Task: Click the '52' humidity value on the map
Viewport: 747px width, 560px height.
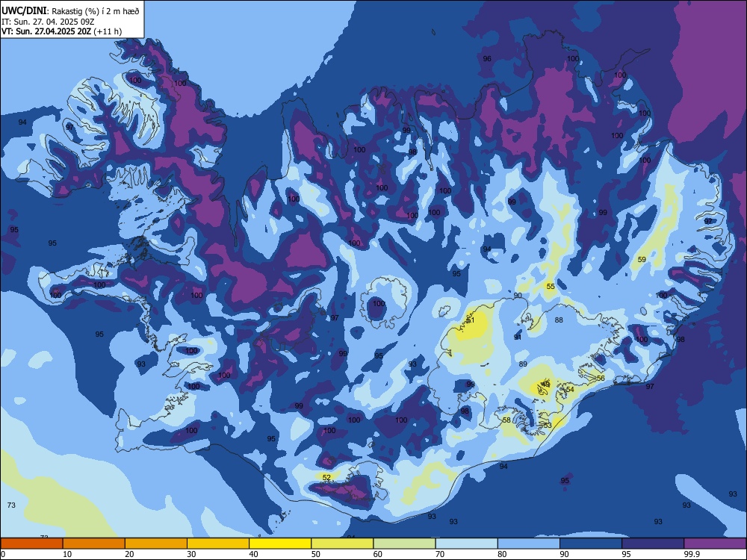Action: [x=326, y=477]
